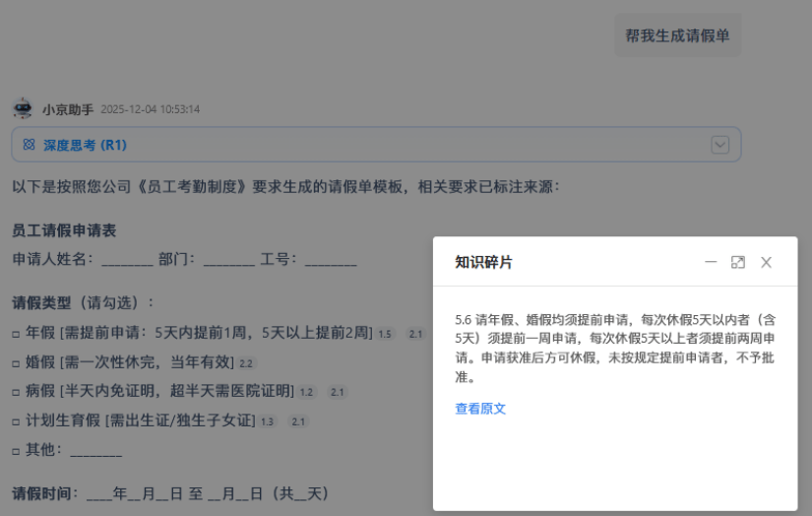Screen dimensions: 812x516
Task: Close the 知识碎片 panel
Action: click(766, 262)
